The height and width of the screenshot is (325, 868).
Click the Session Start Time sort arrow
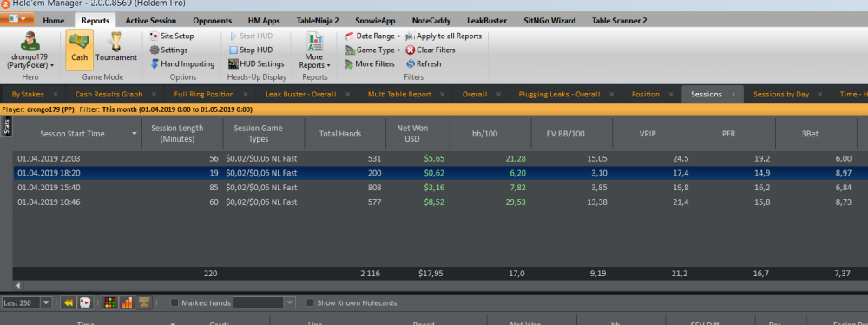[x=135, y=134]
